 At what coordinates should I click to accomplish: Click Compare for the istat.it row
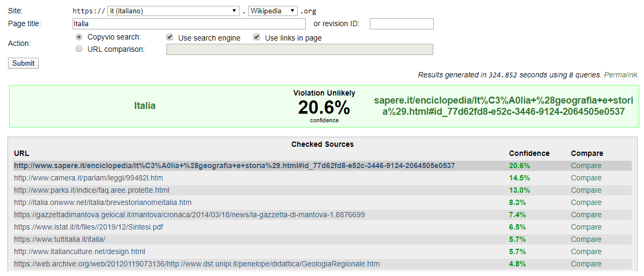pos(586,227)
